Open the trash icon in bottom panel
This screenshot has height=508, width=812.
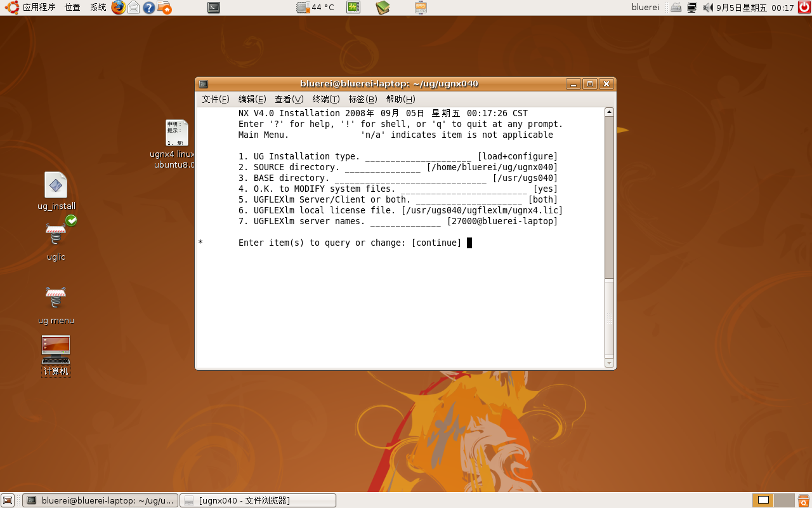click(803, 500)
